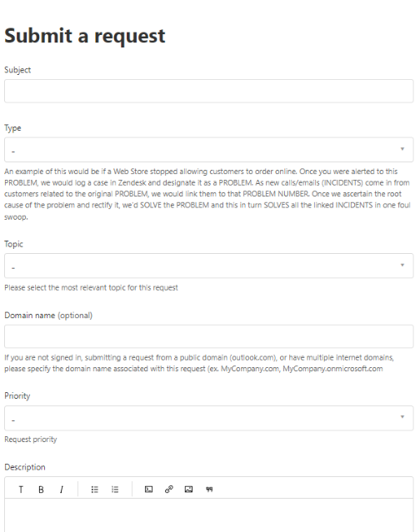Open the Priority dropdown

point(209,418)
